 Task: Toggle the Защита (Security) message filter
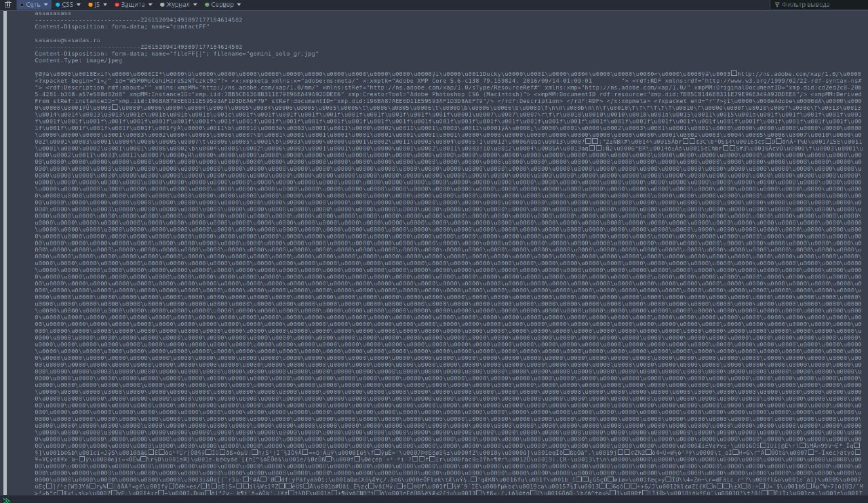pyautogui.click(x=129, y=5)
